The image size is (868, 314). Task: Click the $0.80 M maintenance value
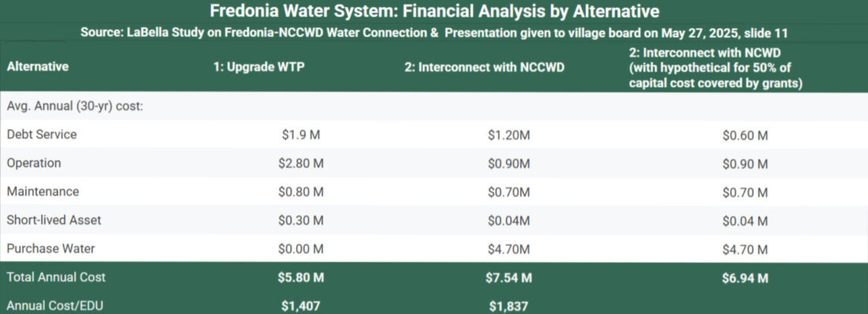pos(301,193)
